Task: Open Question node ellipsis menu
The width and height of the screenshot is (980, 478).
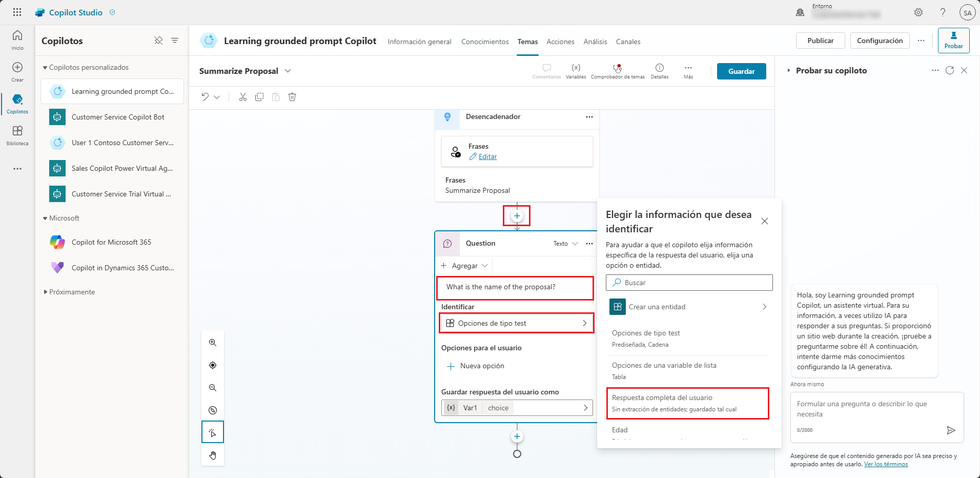Action: coord(589,244)
